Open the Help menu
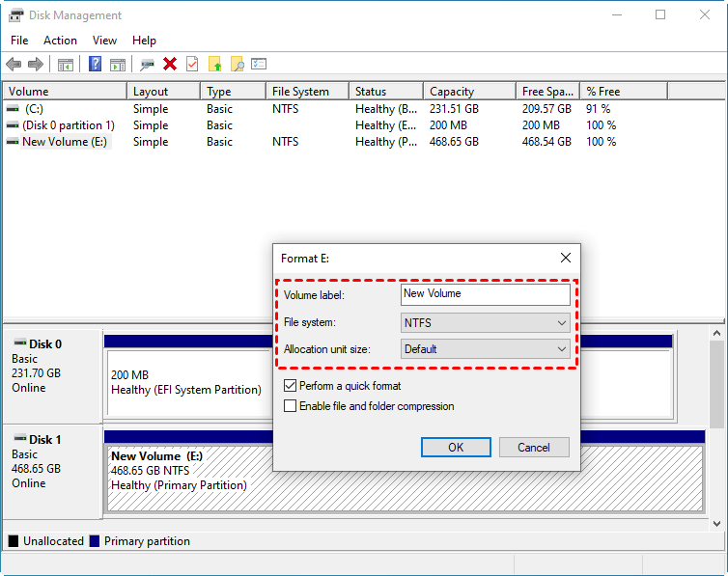 [144, 41]
